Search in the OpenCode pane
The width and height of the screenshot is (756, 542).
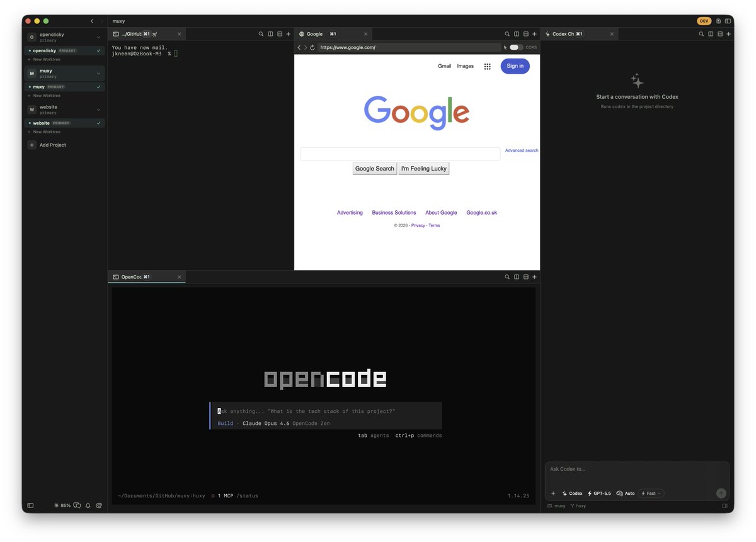point(507,277)
